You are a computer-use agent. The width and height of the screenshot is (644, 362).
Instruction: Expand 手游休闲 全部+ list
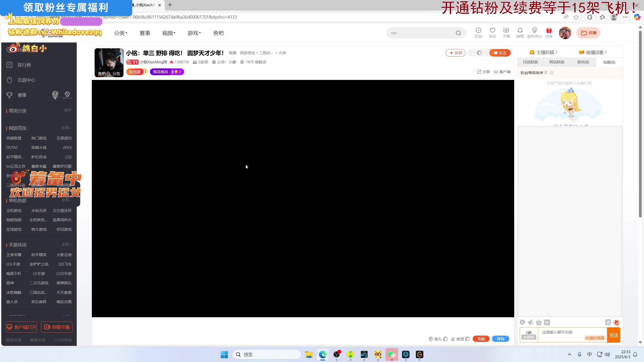[66, 244]
